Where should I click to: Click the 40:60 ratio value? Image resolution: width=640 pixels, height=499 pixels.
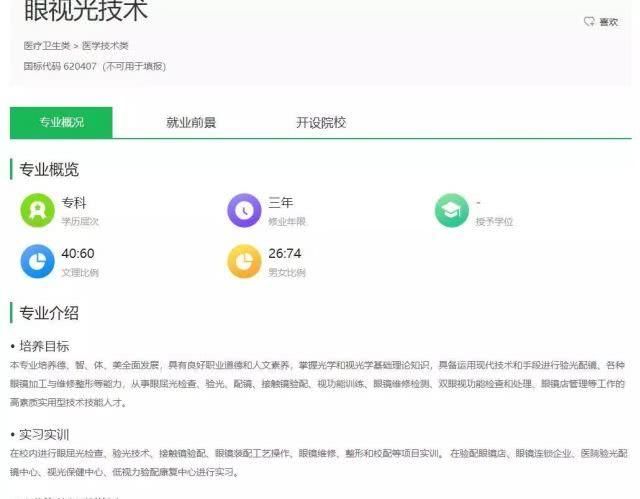coord(78,253)
